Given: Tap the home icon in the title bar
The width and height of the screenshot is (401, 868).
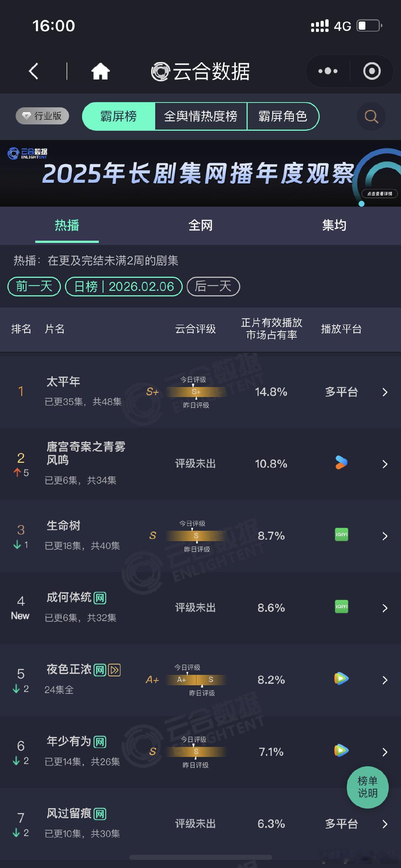Looking at the screenshot, I should point(101,71).
